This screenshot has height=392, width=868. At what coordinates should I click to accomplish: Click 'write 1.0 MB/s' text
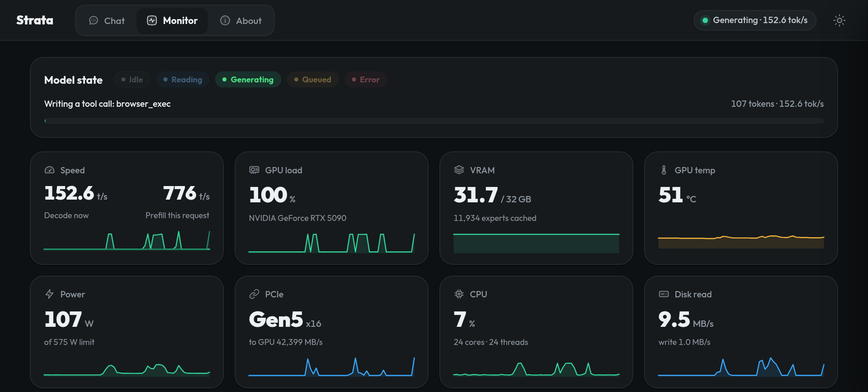coord(684,342)
